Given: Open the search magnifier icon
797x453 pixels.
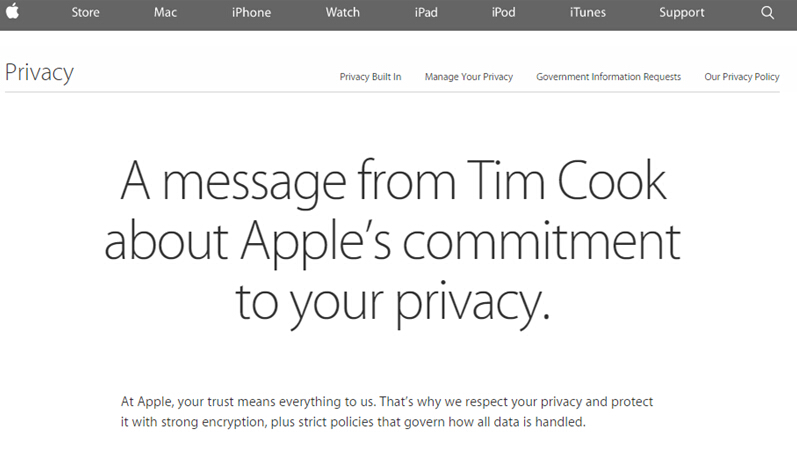Looking at the screenshot, I should tap(768, 13).
